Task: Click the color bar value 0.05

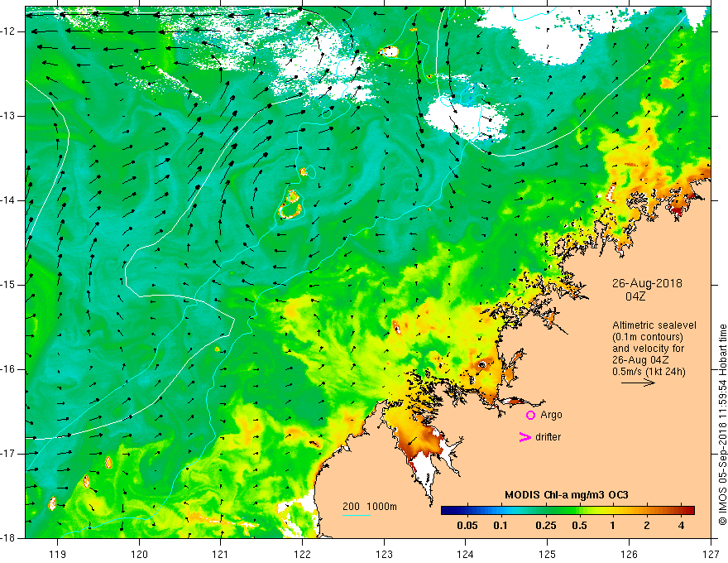Action: pos(467,526)
